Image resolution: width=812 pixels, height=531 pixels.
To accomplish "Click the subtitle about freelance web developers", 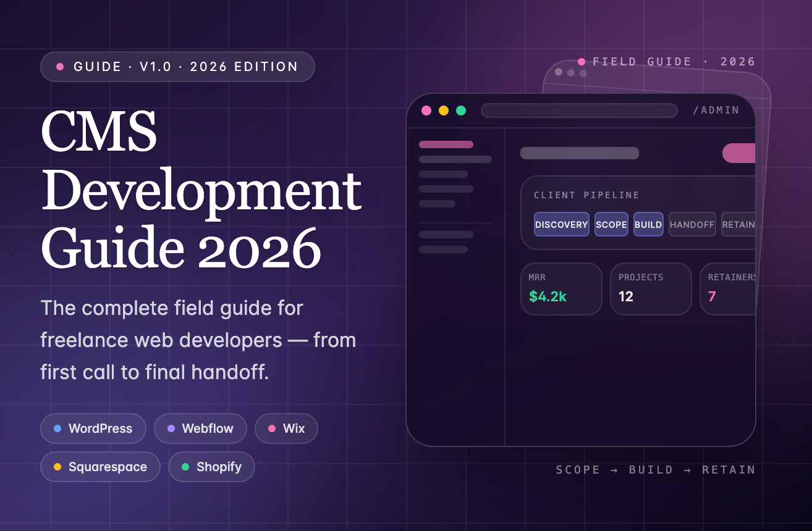I will (198, 340).
